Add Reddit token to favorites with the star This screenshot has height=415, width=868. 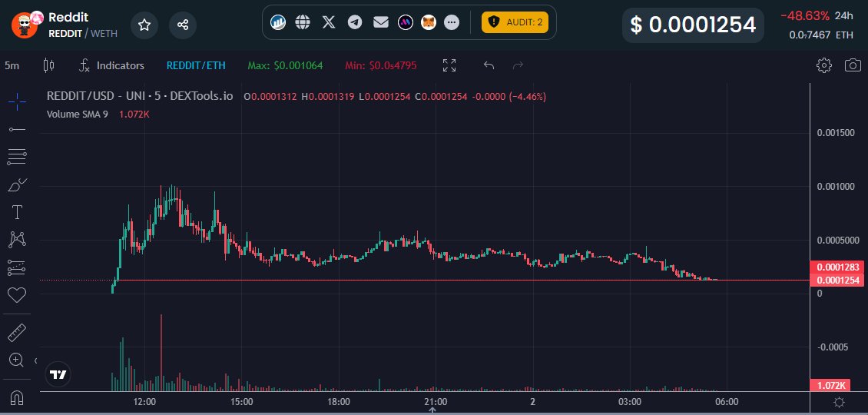click(144, 25)
